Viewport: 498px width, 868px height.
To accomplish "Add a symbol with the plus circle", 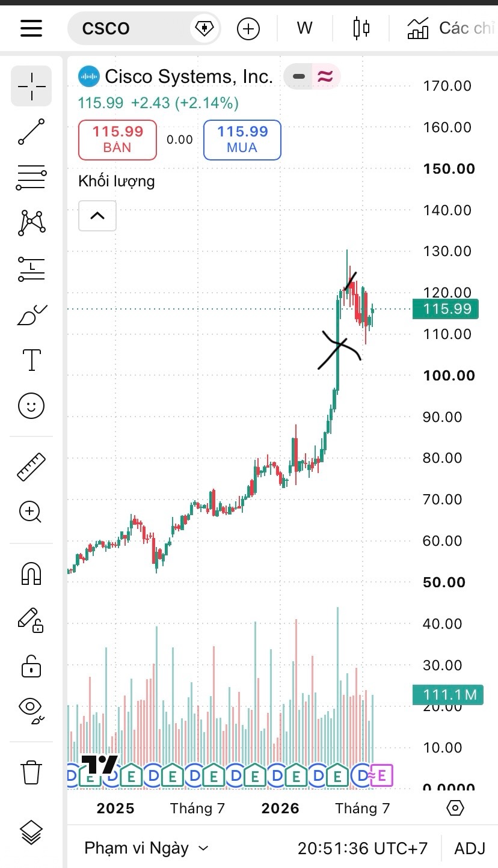I will tap(248, 28).
